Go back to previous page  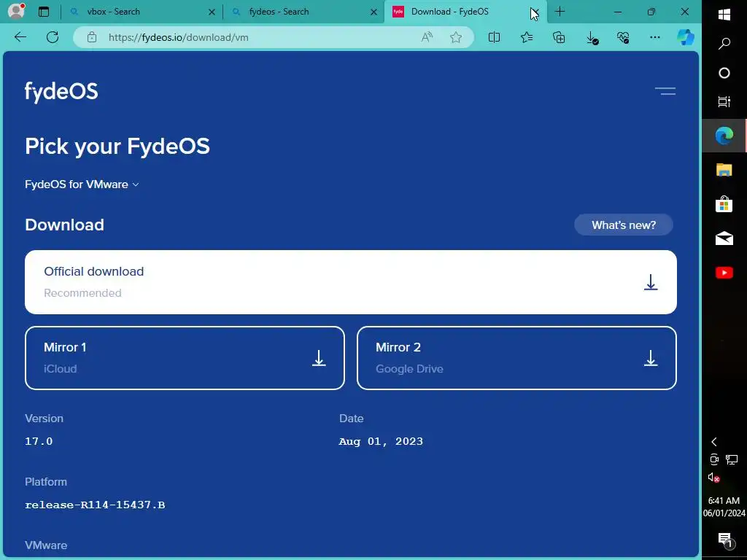coord(20,37)
